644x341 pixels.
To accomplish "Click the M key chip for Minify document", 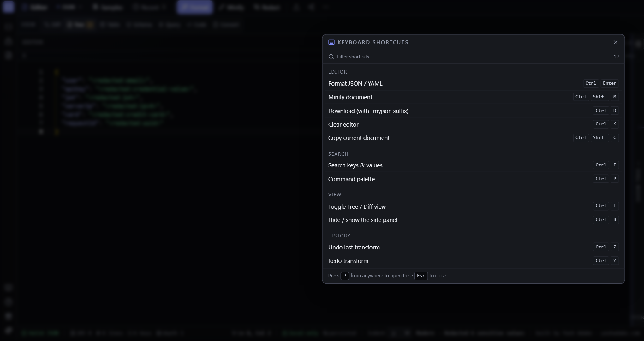I will tap(615, 97).
